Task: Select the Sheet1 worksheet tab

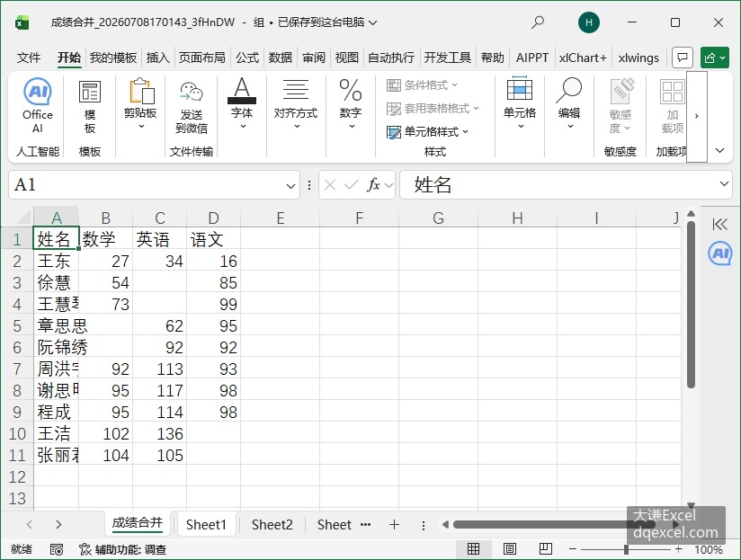Action: tap(206, 525)
